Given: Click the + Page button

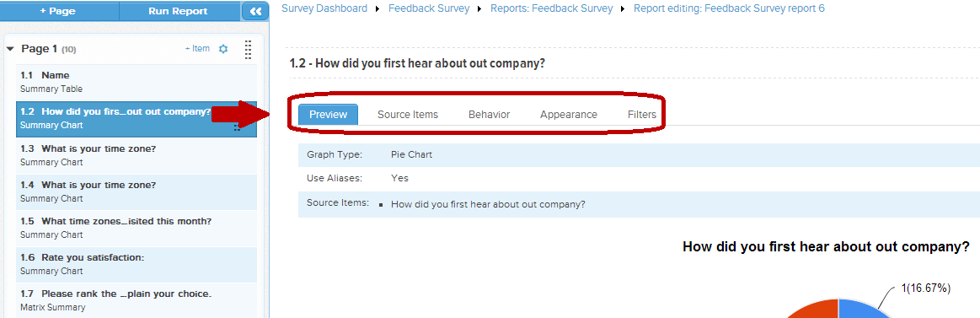Looking at the screenshot, I should coord(59,11).
